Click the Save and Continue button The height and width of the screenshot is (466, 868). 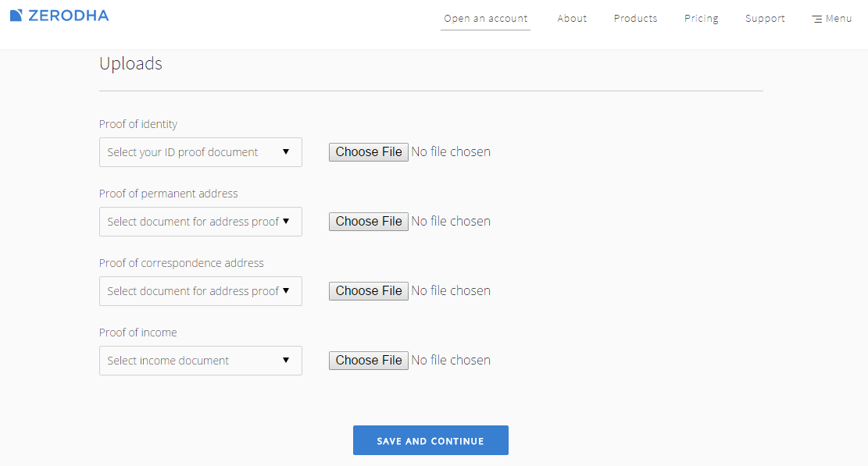pyautogui.click(x=430, y=440)
